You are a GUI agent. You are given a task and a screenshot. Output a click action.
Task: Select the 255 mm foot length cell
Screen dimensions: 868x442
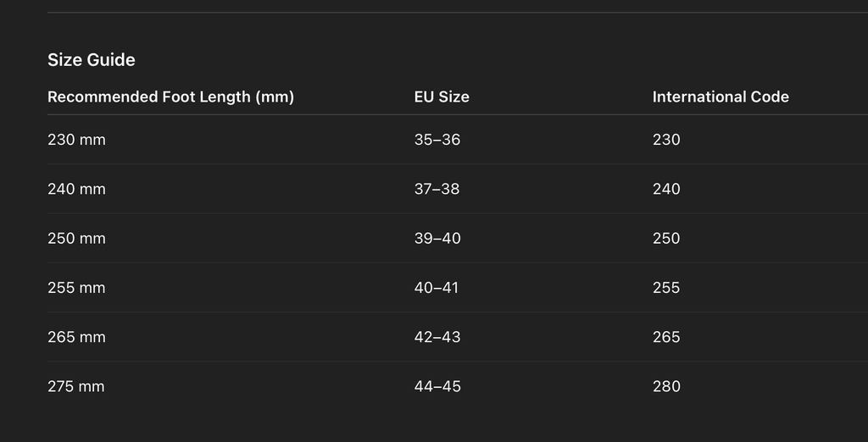(x=76, y=288)
